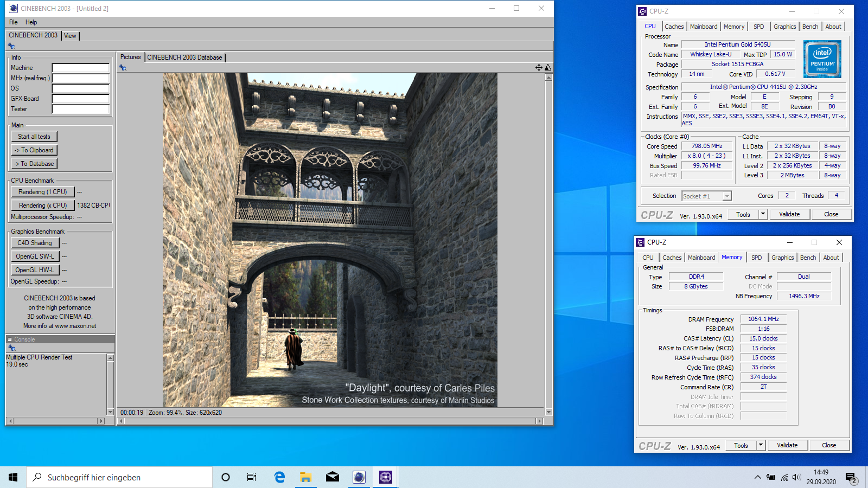Open the Bench tab in upper CPU-Z window
Screen dimensions: 868x488
pyautogui.click(x=810, y=27)
